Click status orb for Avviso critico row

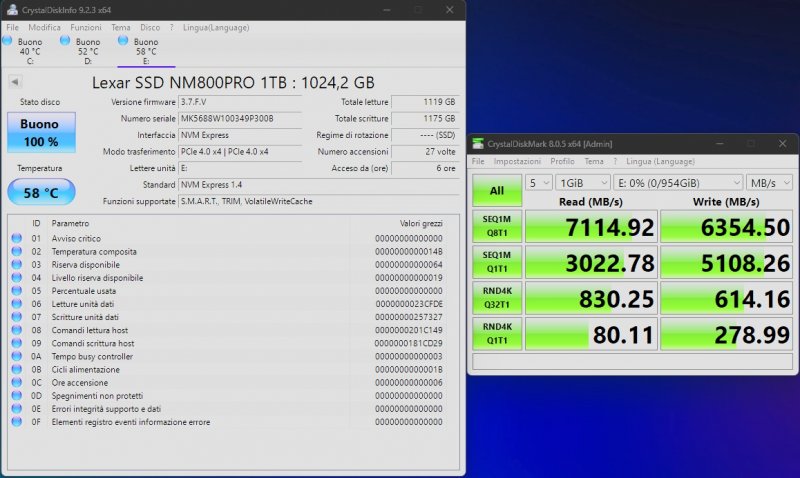16,238
